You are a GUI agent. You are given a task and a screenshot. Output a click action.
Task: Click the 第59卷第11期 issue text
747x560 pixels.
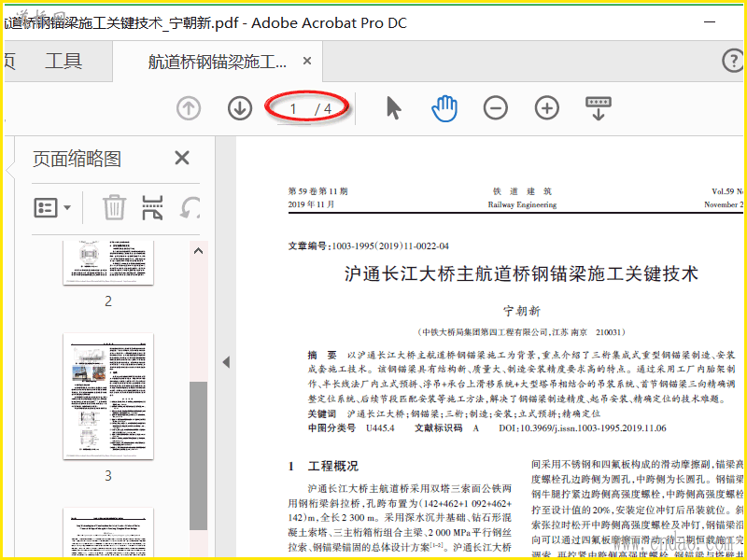[317, 191]
